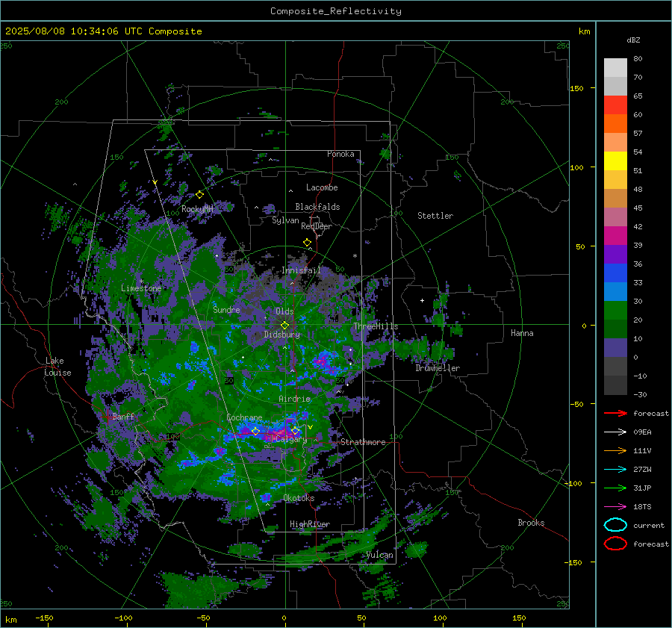Click the Composite_Reflectivity title
Image resolution: width=672 pixels, height=628 pixels.
pyautogui.click(x=336, y=11)
